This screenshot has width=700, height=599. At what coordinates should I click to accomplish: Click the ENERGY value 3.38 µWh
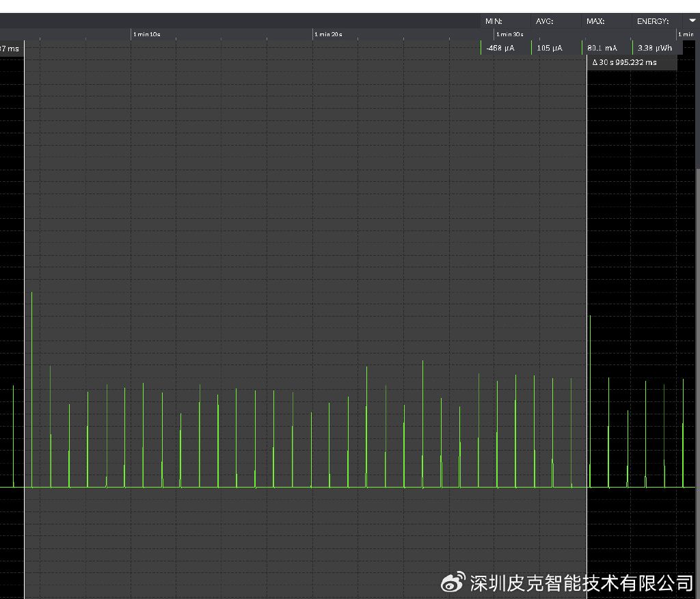[654, 48]
